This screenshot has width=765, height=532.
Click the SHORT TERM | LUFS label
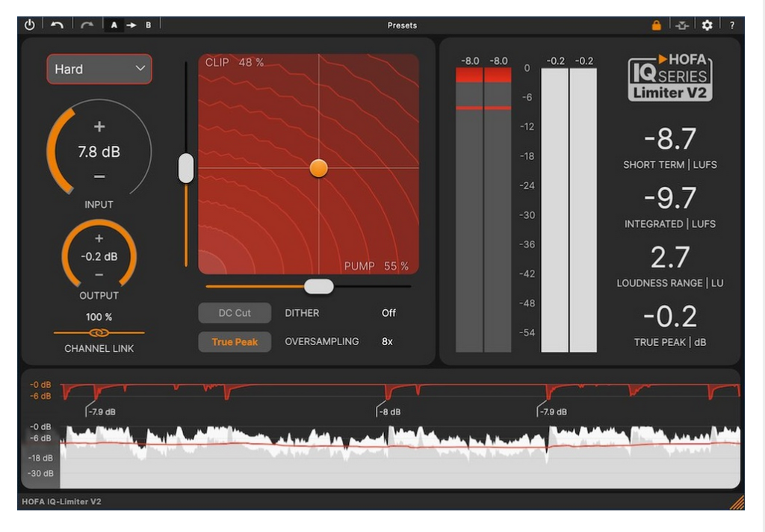pyautogui.click(x=670, y=164)
